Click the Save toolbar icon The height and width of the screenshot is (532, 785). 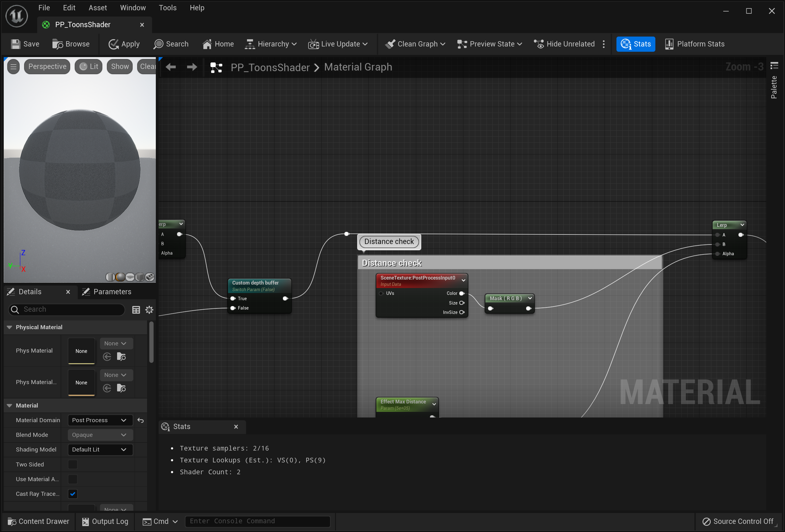[x=16, y=44]
